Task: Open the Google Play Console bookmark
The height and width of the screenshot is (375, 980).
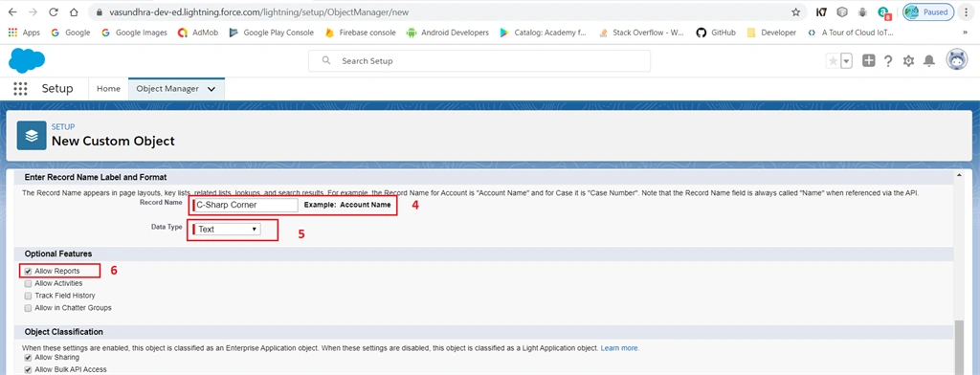Action: click(x=272, y=33)
